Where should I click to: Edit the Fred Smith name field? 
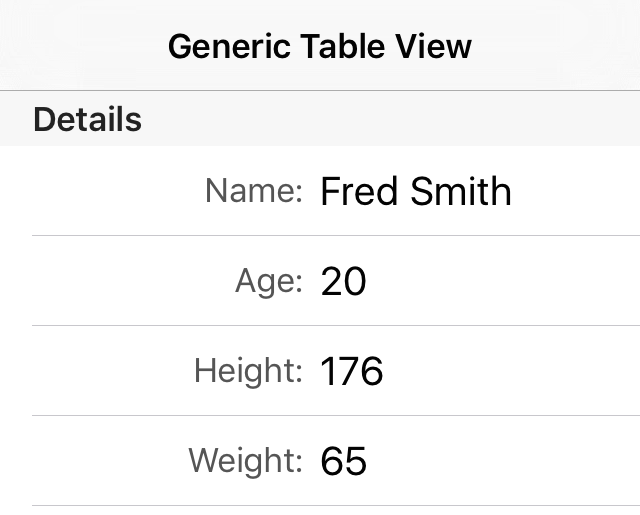pos(416,191)
